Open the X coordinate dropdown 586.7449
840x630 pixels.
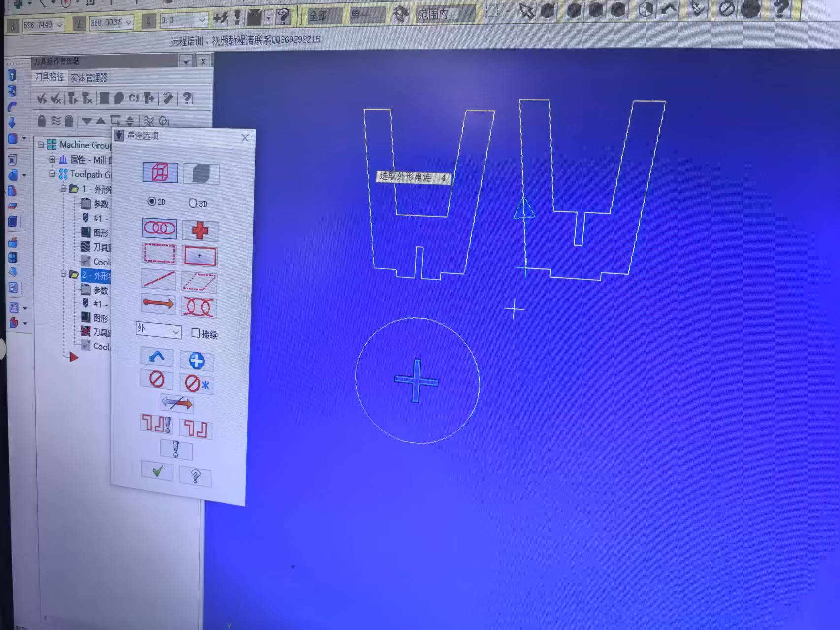click(60, 25)
